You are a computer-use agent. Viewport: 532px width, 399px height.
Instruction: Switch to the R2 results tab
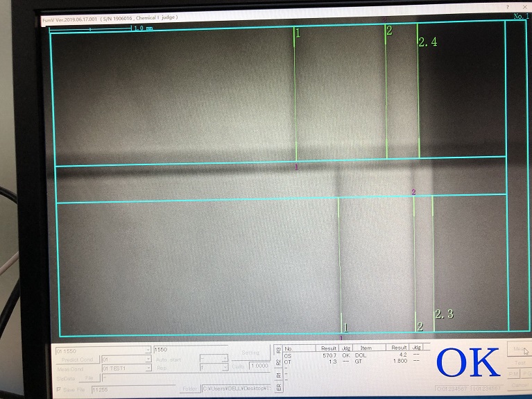click(x=279, y=362)
